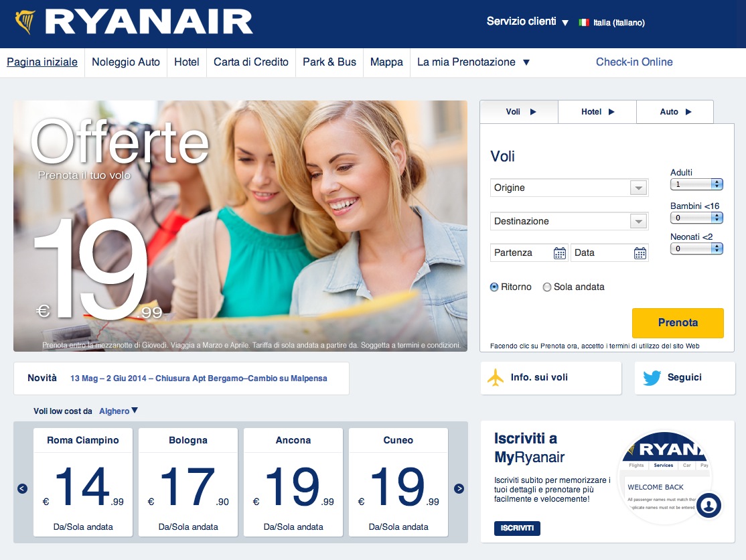746x560 pixels.
Task: Click the Italian flag icon
Action: click(x=584, y=22)
